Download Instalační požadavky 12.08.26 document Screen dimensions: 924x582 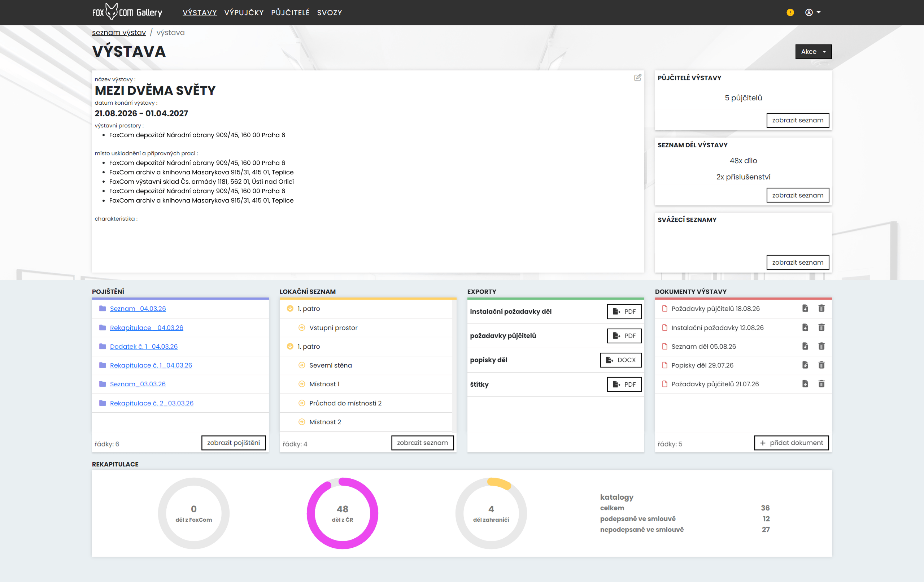[x=805, y=327]
